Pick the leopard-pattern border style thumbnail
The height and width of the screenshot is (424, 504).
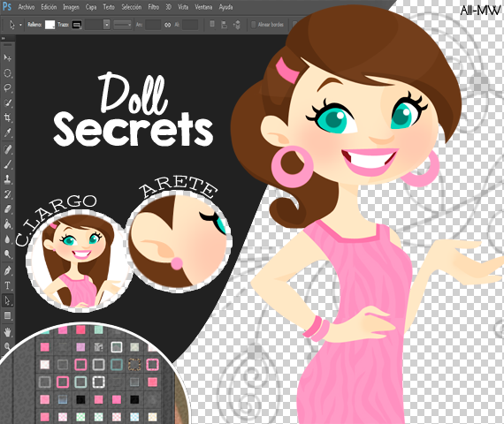click(134, 364)
